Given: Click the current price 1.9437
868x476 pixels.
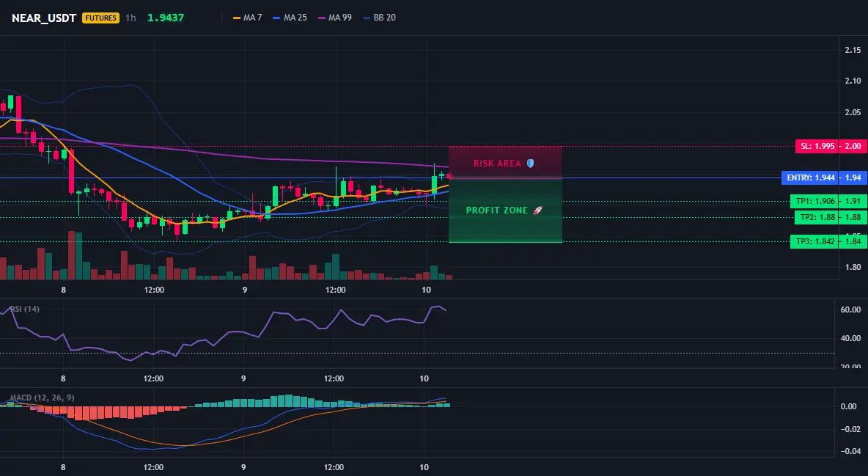Looking at the screenshot, I should (166, 18).
